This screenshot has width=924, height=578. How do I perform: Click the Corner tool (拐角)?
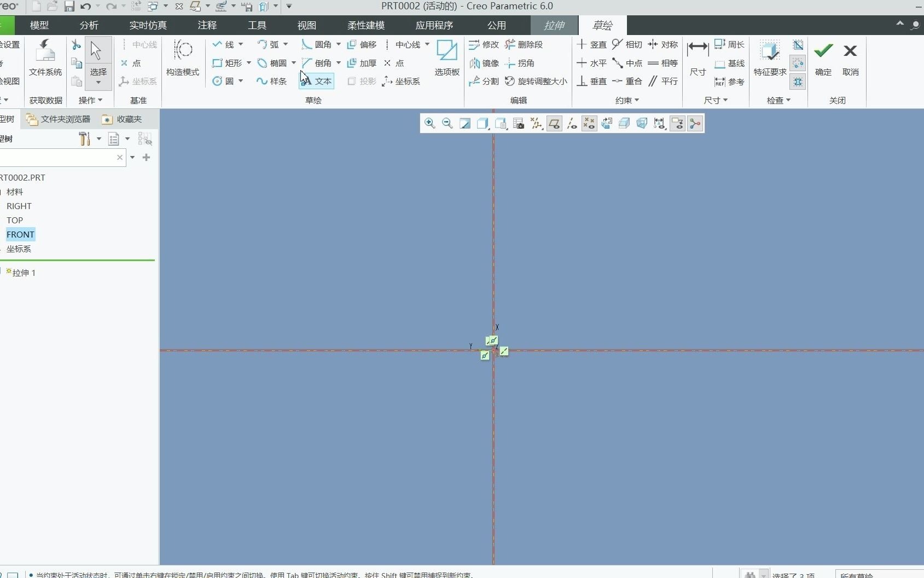tap(520, 63)
